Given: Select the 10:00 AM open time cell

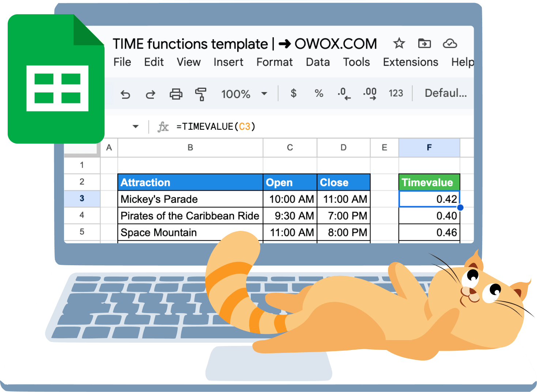Looking at the screenshot, I should (x=290, y=199).
